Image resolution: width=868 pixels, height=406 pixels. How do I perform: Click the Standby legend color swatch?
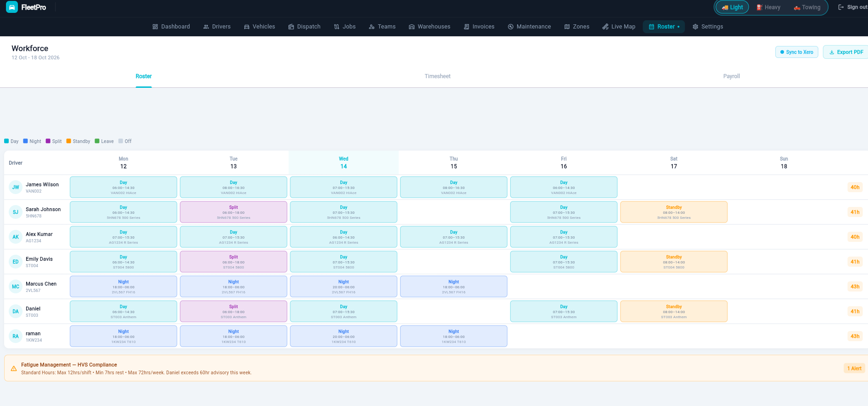pyautogui.click(x=68, y=141)
